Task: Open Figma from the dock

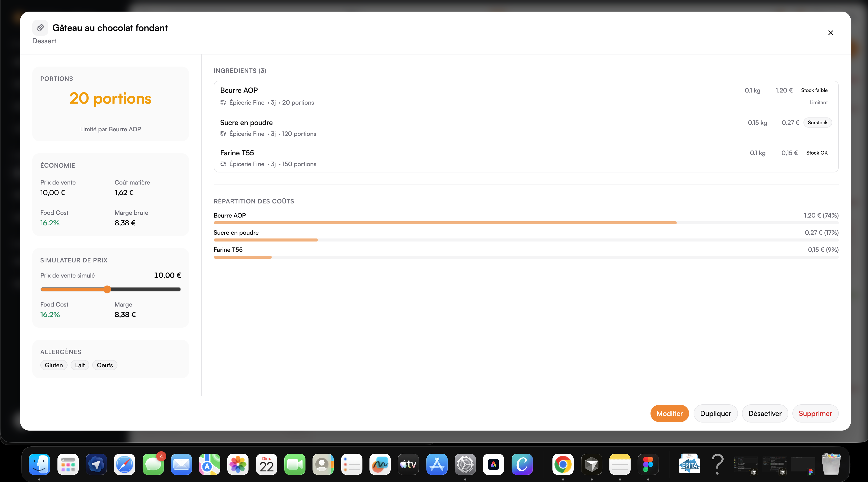Action: 648,464
